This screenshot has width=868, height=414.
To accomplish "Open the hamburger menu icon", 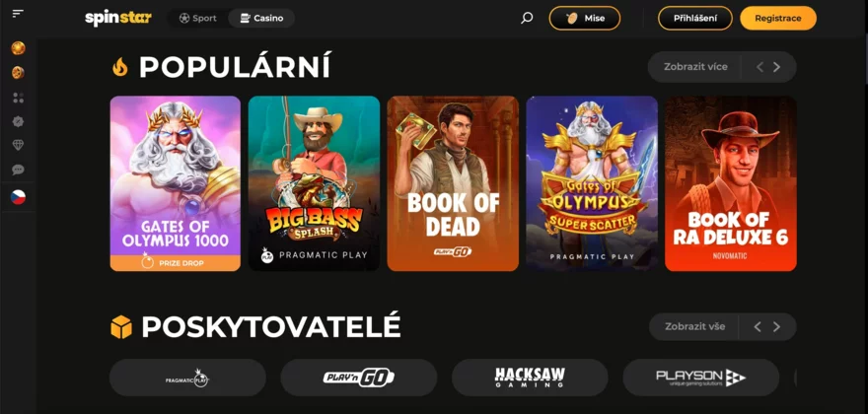I will point(18,13).
